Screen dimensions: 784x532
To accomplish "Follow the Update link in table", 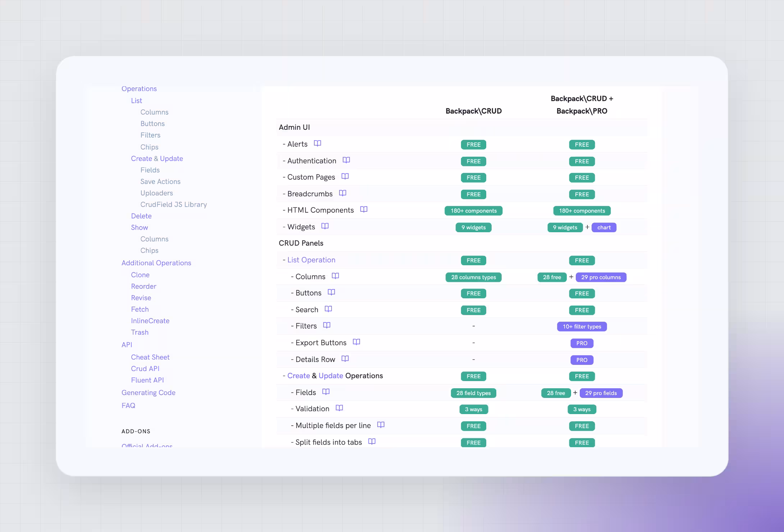I will [x=331, y=376].
